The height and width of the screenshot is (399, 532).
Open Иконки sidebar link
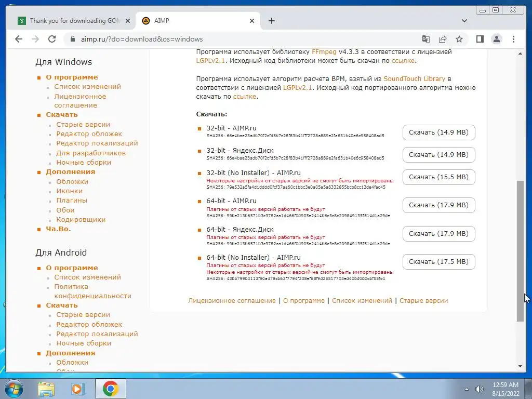[x=69, y=191]
